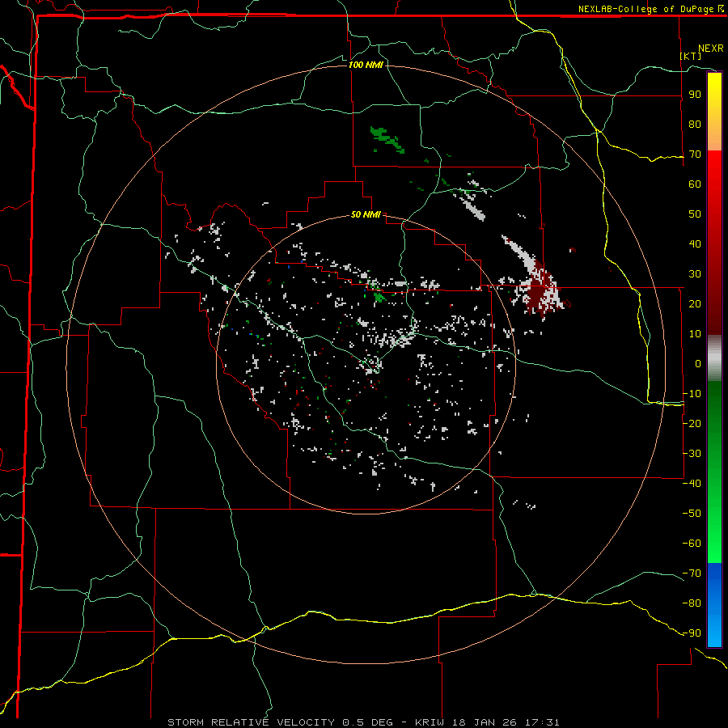Click the 50 value on velocity scale
Viewport: 728px width, 728px height.
click(x=695, y=214)
